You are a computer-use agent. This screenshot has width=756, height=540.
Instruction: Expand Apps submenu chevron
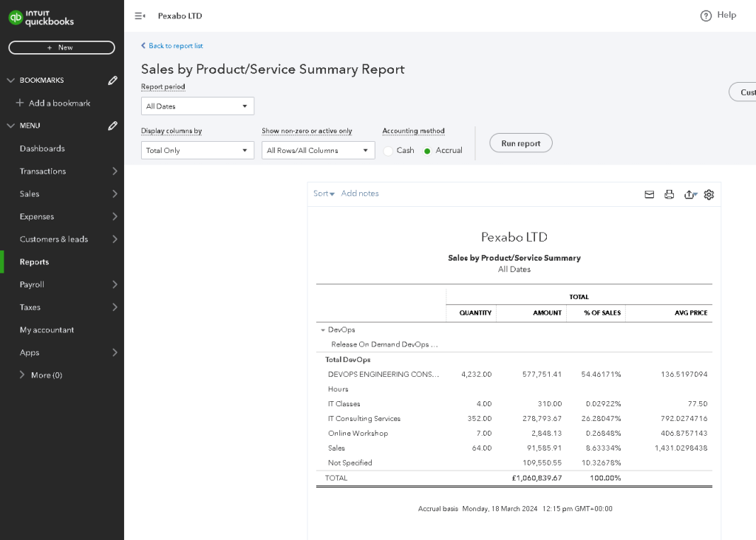[x=115, y=352]
